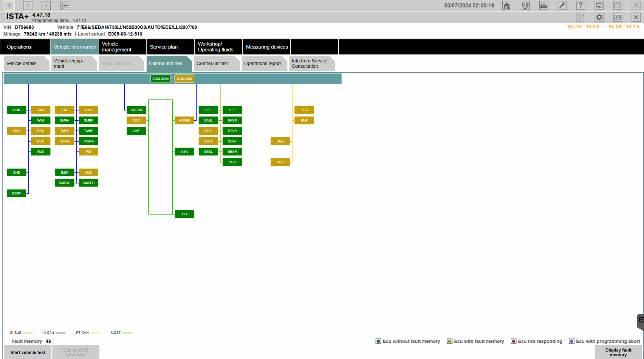The image size is (644, 359).
Task: Open settings with the gear icon
Action: (599, 17)
